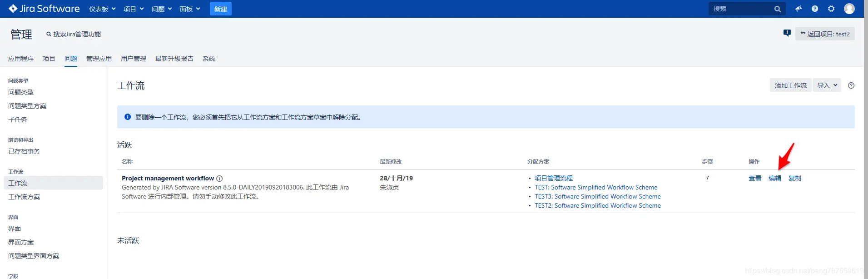Open the feedback megaphone icon
Viewport: 868px width, 279px height.
click(799, 9)
